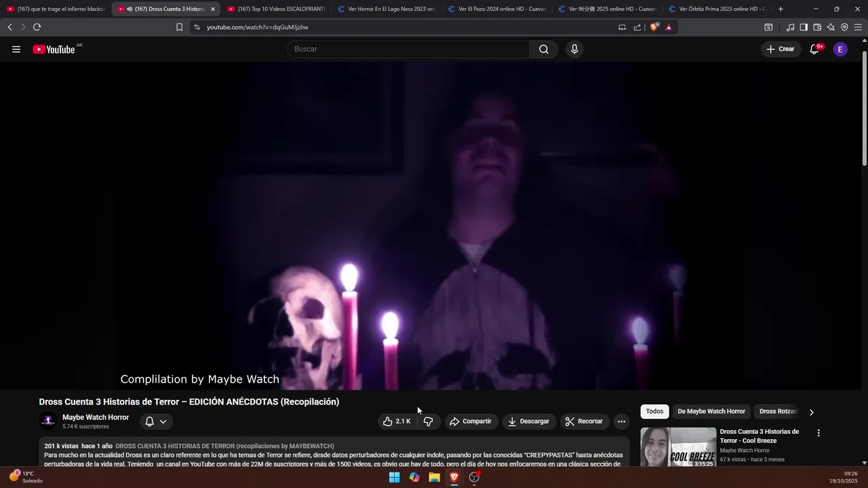Open YouTube notifications bell
Screen dimensions: 868x488
point(815,49)
